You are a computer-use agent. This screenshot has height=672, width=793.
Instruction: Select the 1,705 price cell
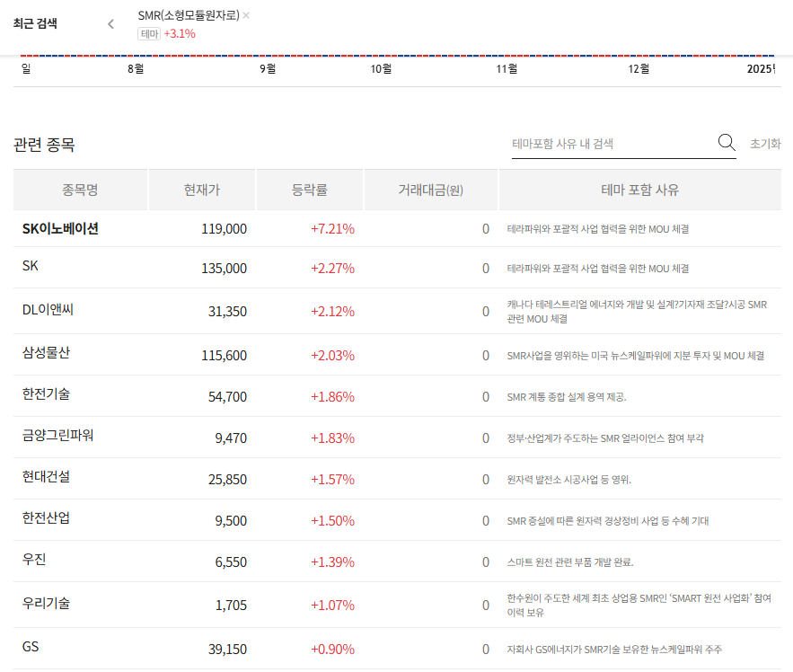pyautogui.click(x=231, y=606)
